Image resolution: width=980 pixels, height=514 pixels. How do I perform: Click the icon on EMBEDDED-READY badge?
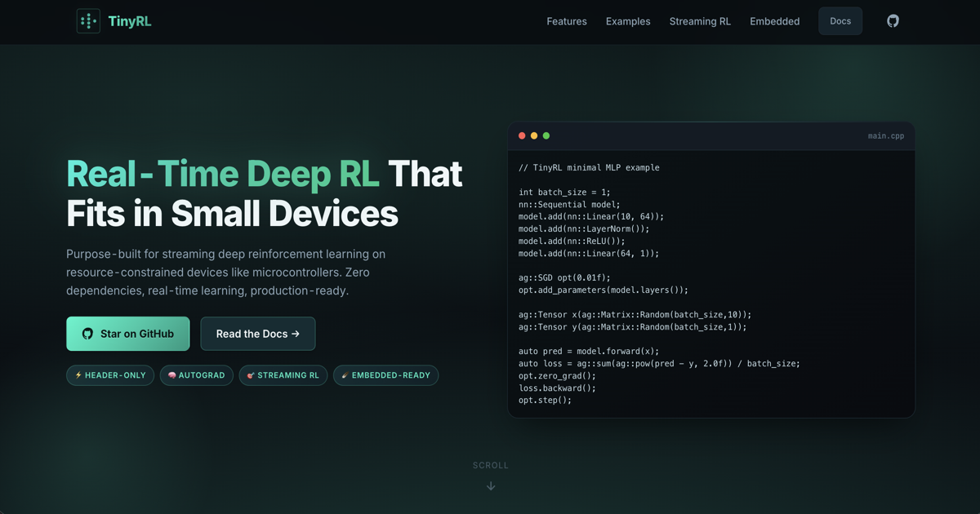[345, 375]
